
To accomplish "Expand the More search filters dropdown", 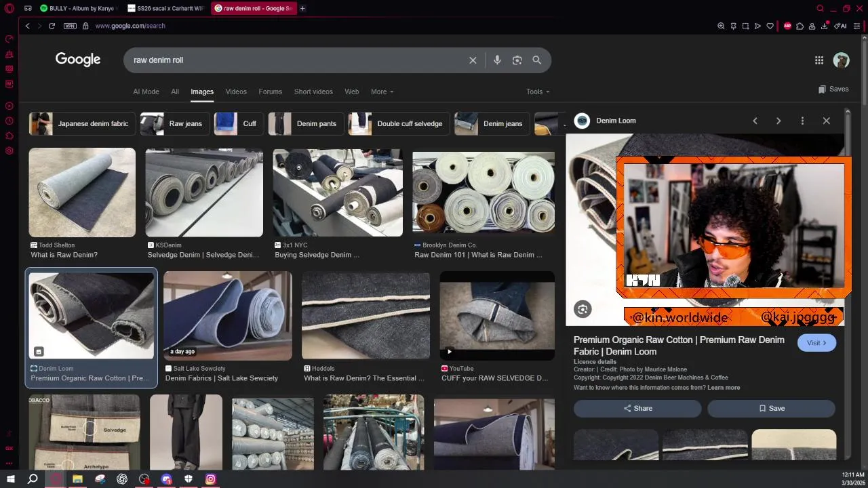I will (382, 91).
